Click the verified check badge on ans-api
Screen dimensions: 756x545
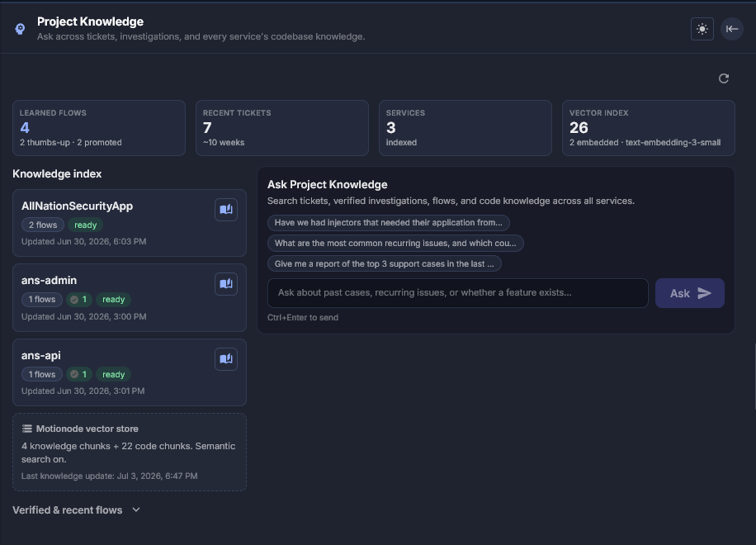coord(78,374)
